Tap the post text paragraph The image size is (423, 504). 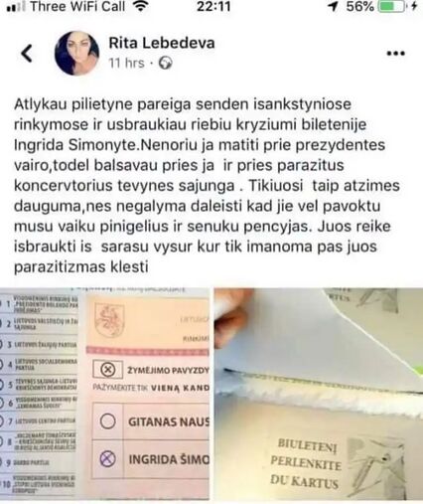[x=207, y=186]
